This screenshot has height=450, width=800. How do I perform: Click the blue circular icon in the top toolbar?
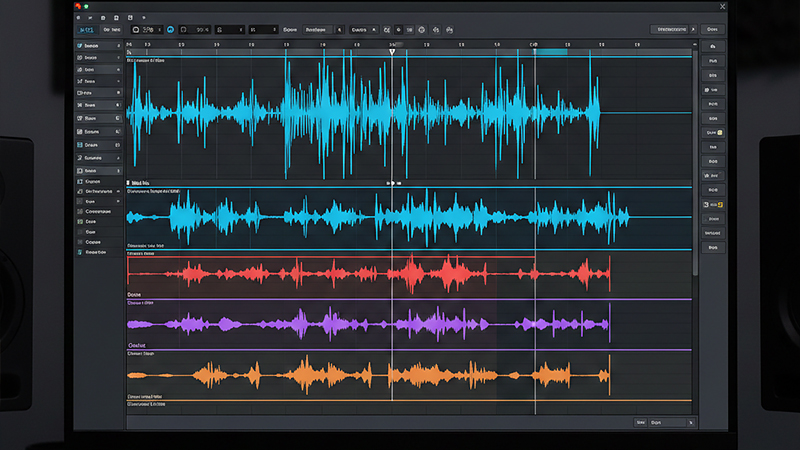click(x=170, y=30)
